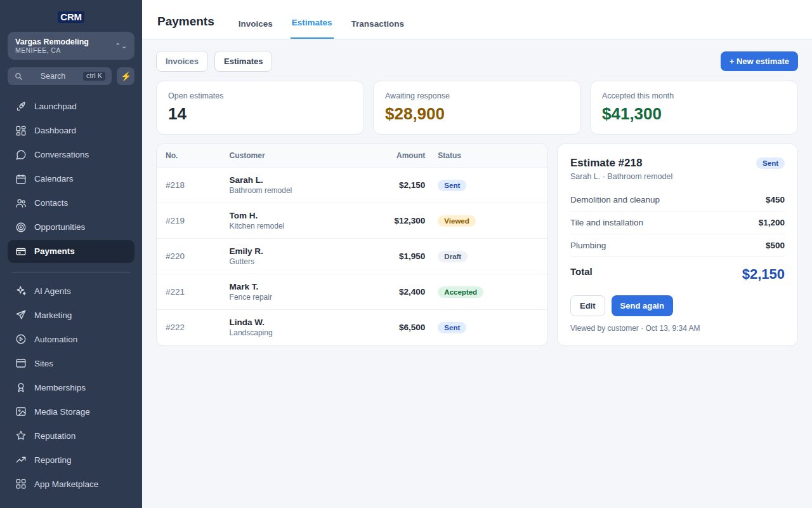Switch to the Invoices top tab

tap(256, 24)
